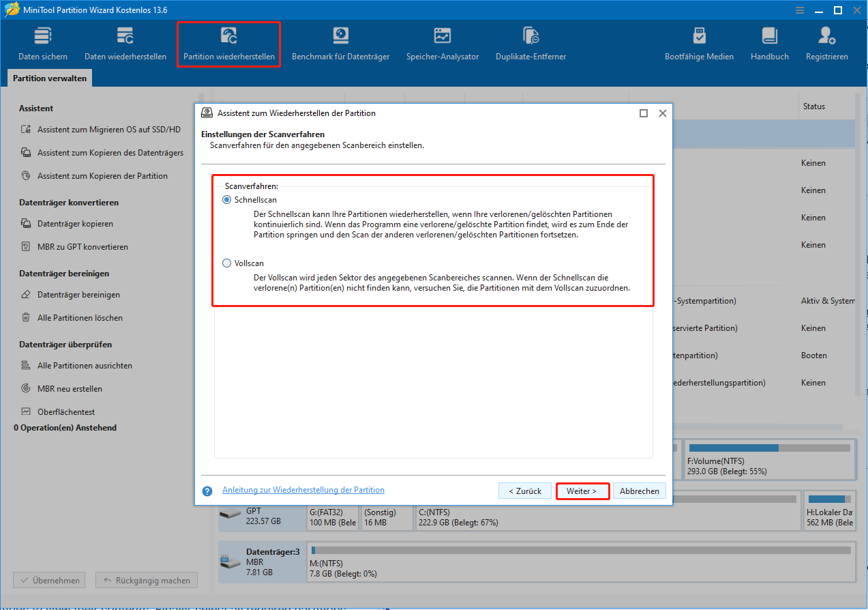Open the hamburger menu in title bar

(799, 10)
